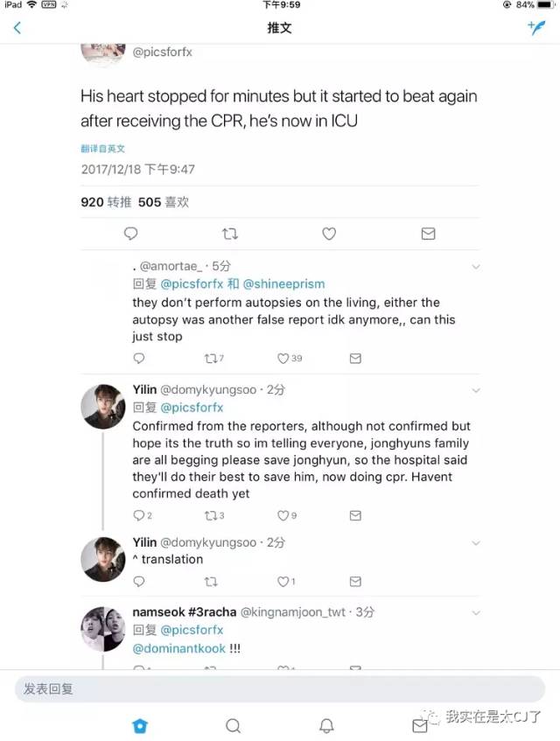Retweet the main tweet using retweet icon

[x=229, y=234]
